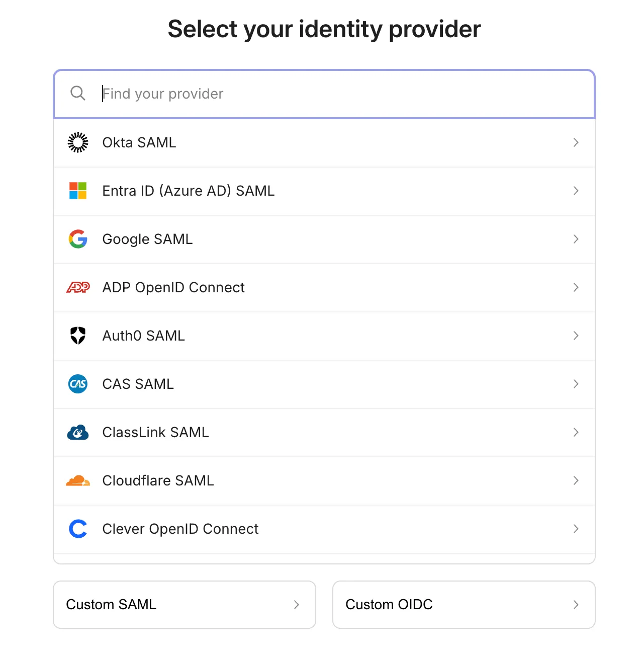Click the ClassLink cloud icon
Viewport: 644px width, 656px height.
coord(78,432)
